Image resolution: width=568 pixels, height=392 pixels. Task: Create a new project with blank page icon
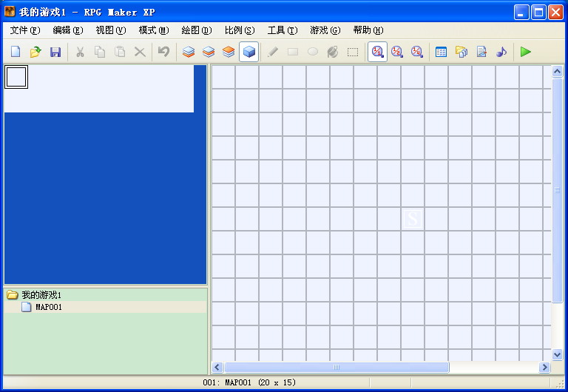(x=16, y=52)
